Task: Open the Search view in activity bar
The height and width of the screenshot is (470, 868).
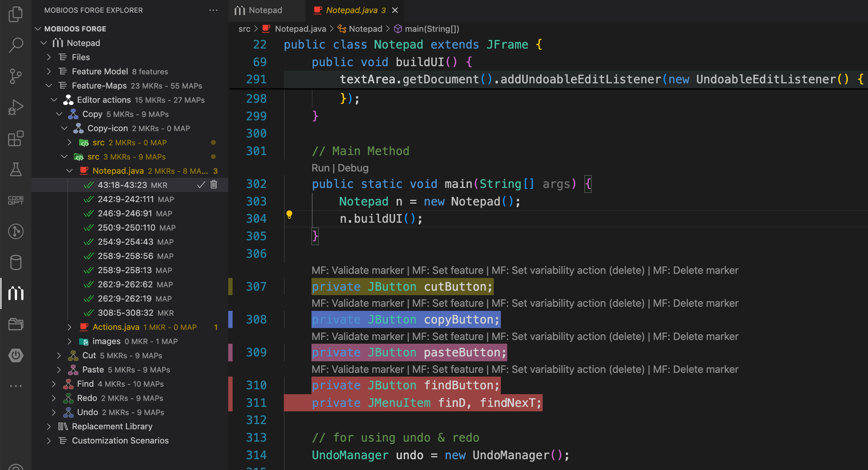Action: [16, 45]
